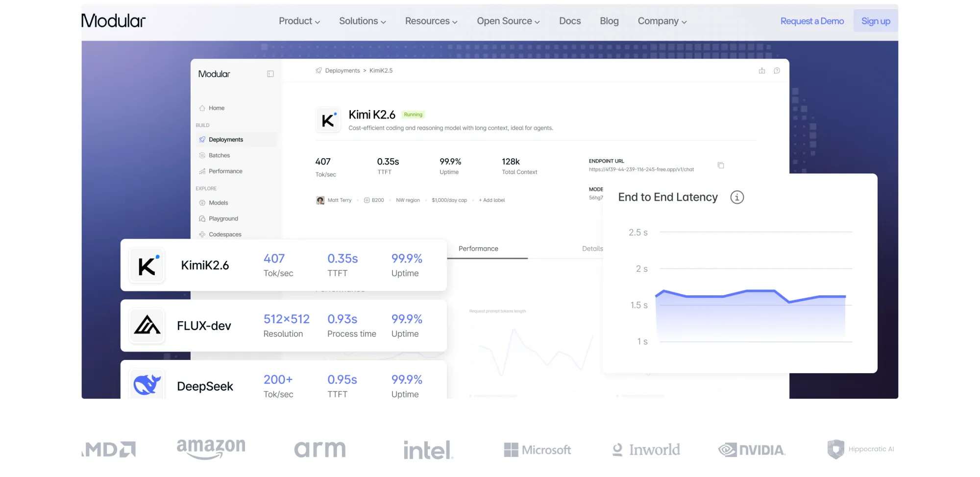Click the Microsoft logo
Screen dimensions: 980x477
pyautogui.click(x=538, y=450)
